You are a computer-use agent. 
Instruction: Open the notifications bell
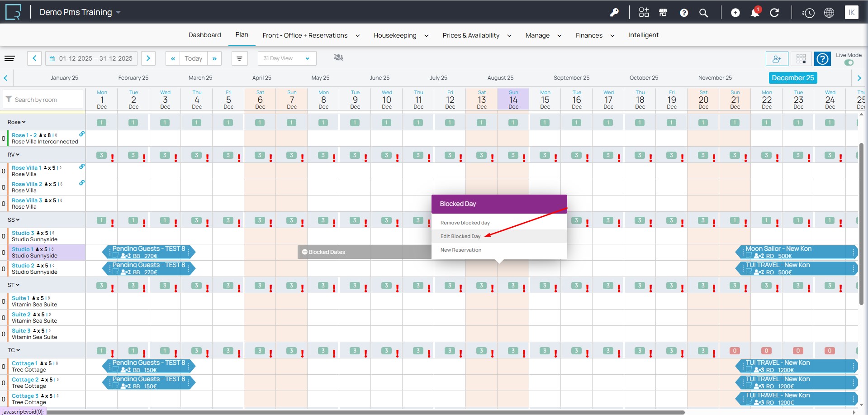(x=755, y=12)
